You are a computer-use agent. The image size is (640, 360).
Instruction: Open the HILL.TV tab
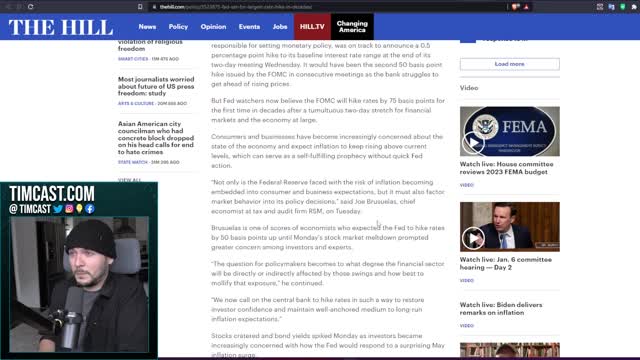(x=312, y=27)
